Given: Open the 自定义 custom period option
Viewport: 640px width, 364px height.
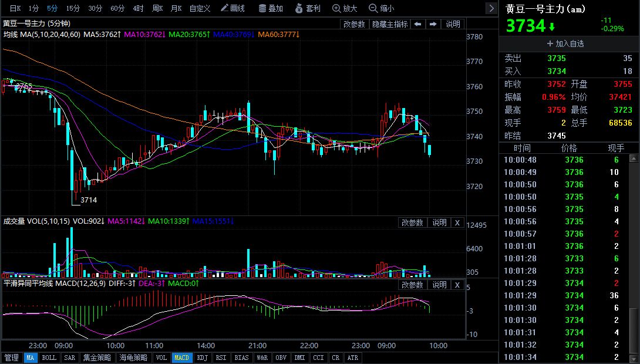Looking at the screenshot, I should pos(200,8).
